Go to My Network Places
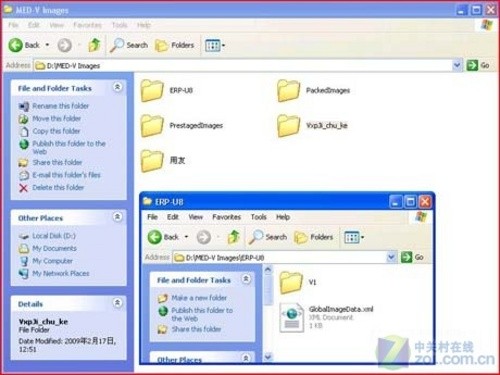Screen dimensions: 500x375 (x=54, y=274)
